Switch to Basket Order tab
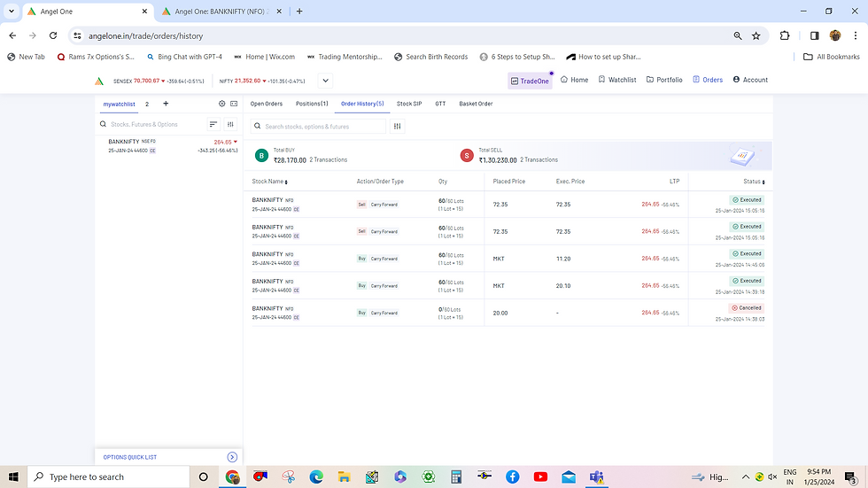This screenshot has width=868, height=488. [476, 104]
